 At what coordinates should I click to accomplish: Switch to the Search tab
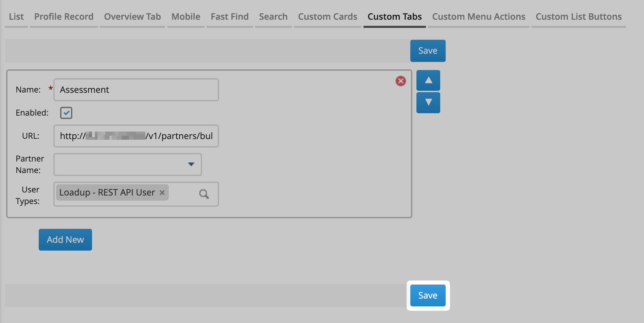click(273, 17)
